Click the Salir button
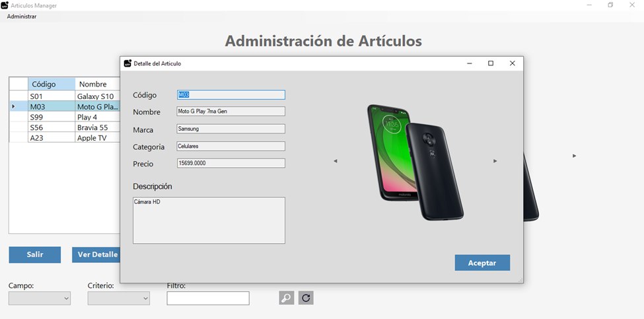Screen dimensions: 644x319 tap(35, 254)
